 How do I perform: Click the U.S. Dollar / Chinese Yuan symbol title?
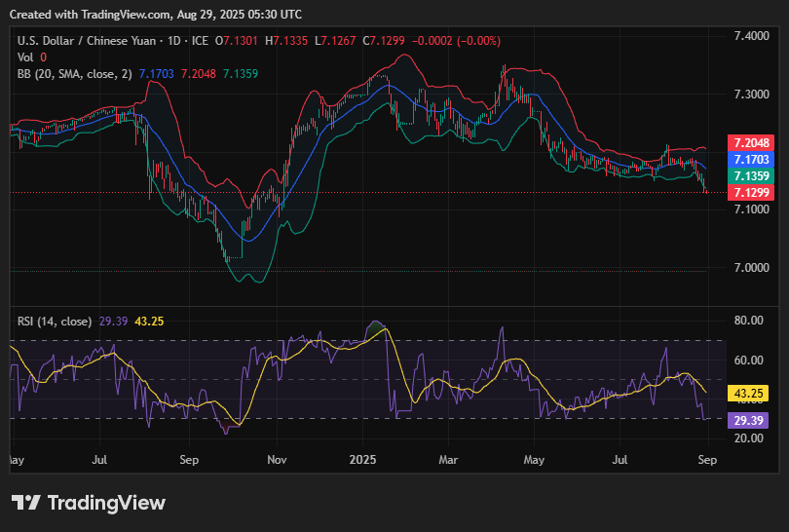(86, 41)
